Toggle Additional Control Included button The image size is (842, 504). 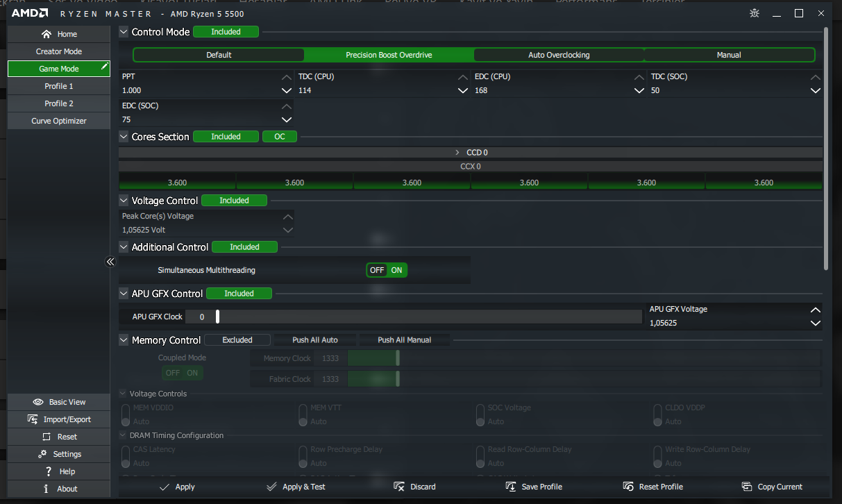tap(244, 247)
